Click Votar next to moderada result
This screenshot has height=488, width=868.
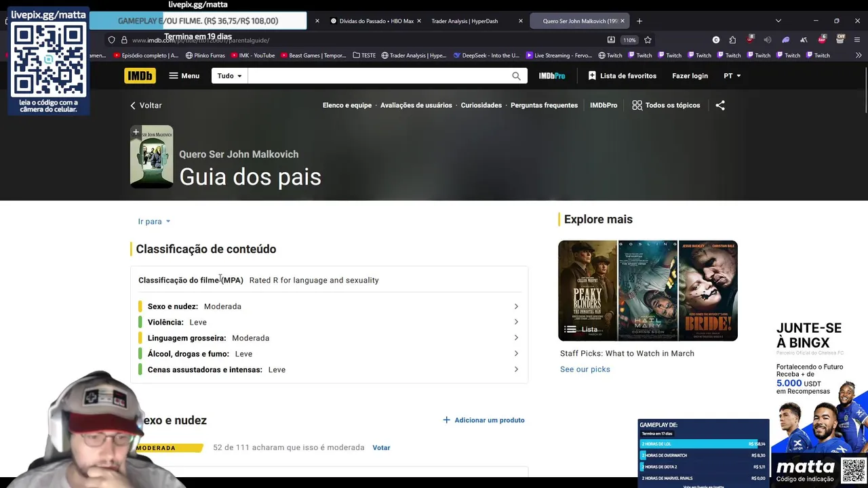coord(381,447)
